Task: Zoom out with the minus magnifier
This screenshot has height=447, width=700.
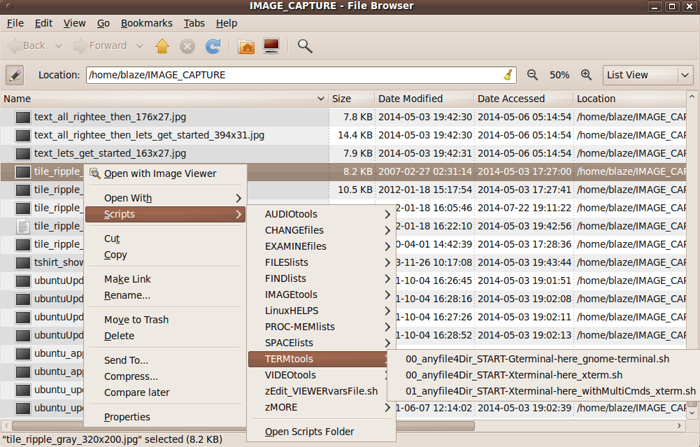Action: [x=532, y=75]
